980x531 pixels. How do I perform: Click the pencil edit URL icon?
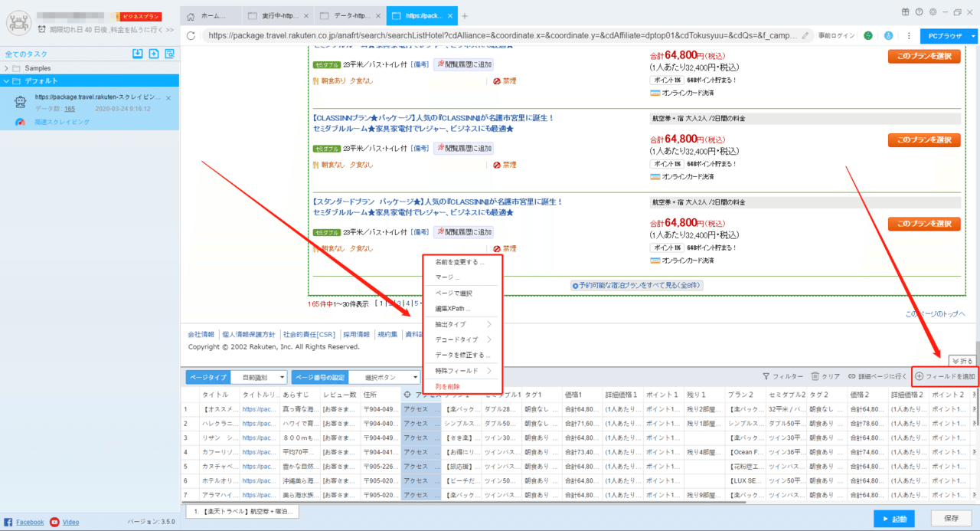pos(805,35)
